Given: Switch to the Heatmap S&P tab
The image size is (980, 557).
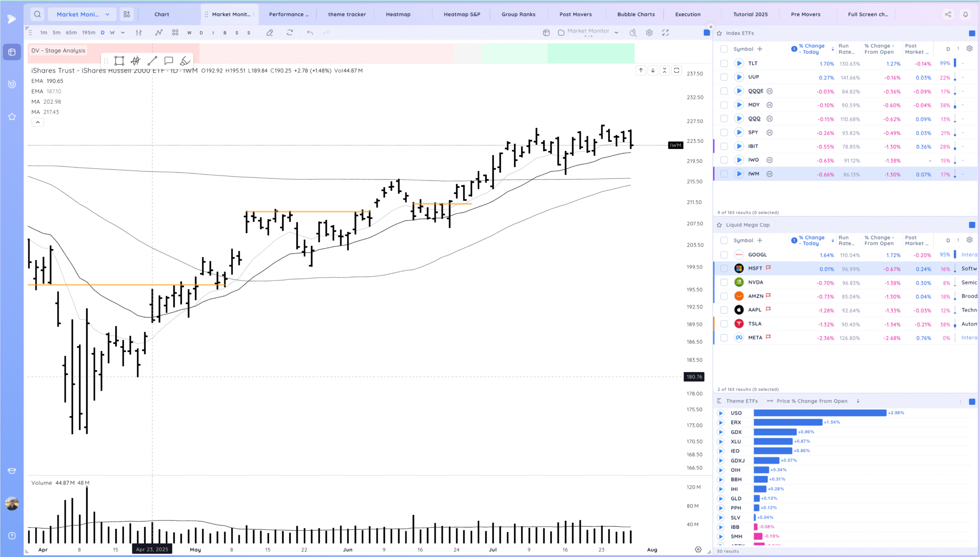Looking at the screenshot, I should click(462, 14).
